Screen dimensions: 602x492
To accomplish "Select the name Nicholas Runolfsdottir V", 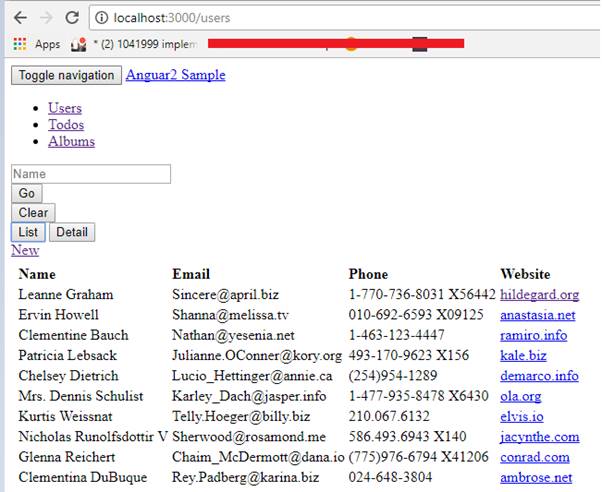I will 93,437.
